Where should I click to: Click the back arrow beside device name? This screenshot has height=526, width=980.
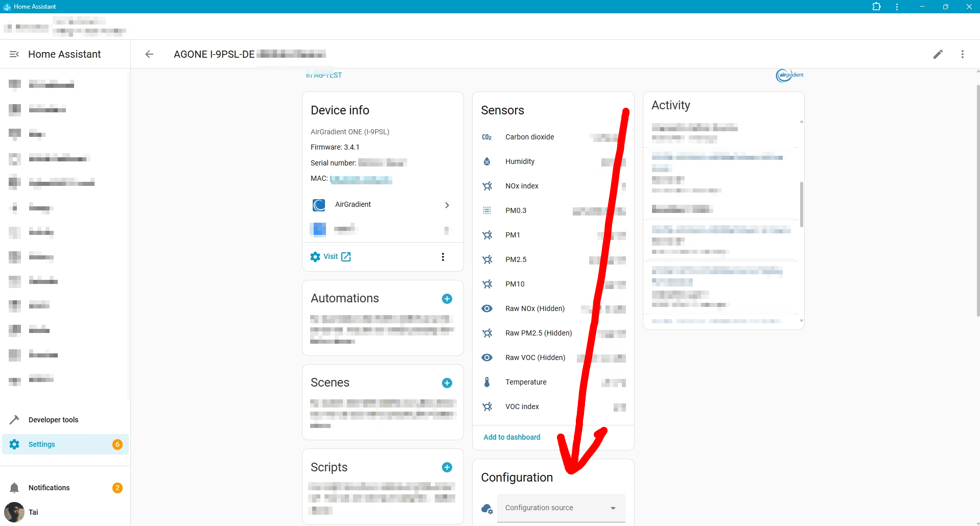click(149, 54)
